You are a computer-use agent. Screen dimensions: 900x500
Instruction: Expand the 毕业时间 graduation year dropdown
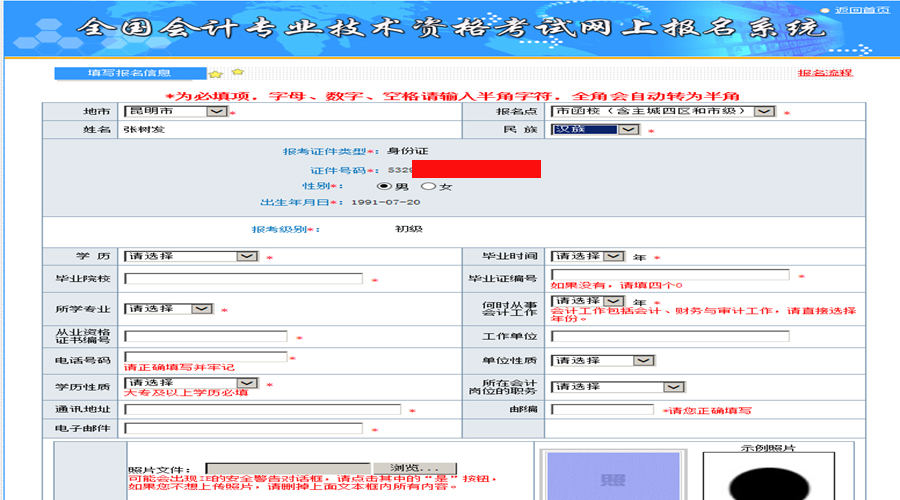[614, 257]
